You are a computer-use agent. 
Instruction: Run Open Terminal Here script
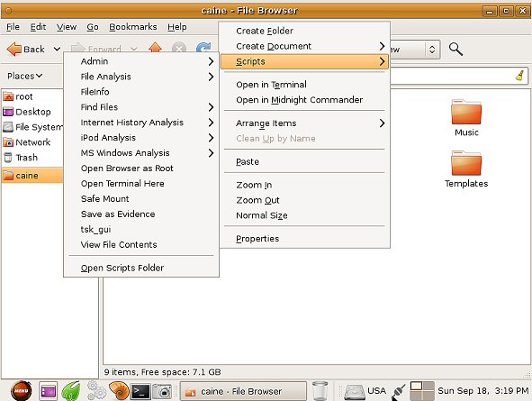point(141,184)
